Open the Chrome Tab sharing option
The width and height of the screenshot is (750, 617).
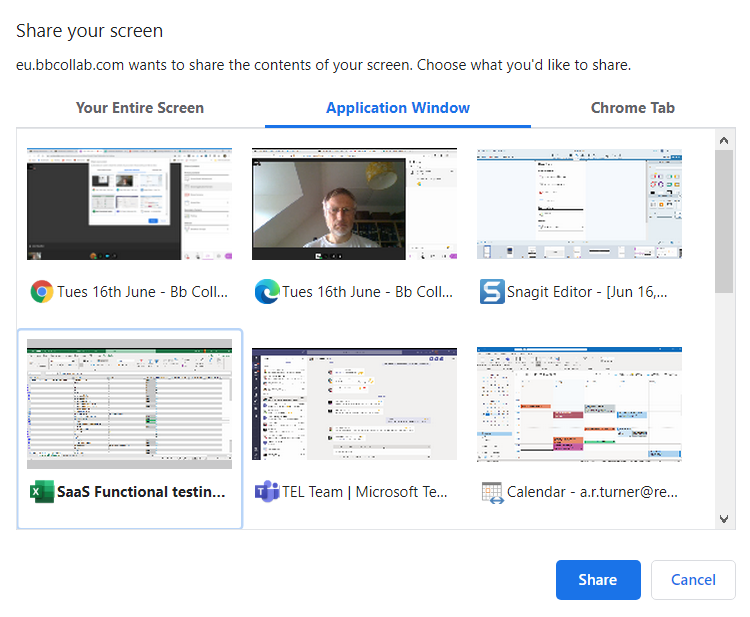632,108
